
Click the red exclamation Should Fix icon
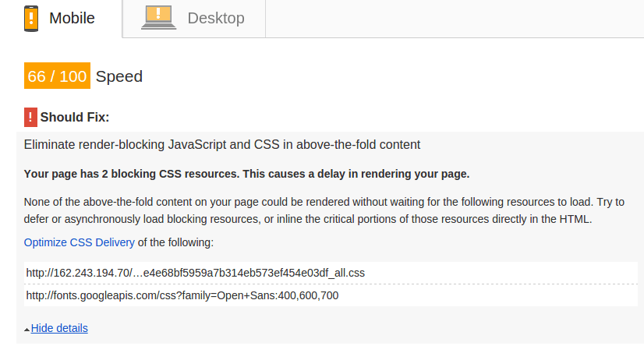tap(30, 118)
